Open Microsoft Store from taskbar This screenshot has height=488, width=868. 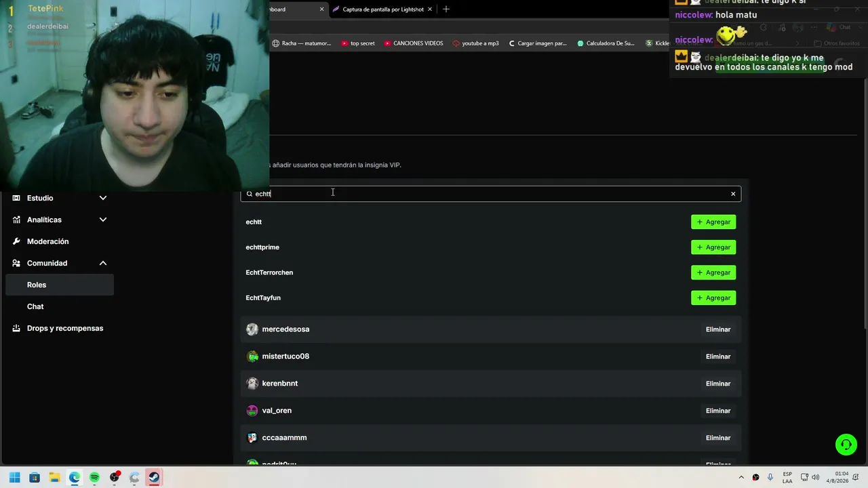tap(35, 477)
